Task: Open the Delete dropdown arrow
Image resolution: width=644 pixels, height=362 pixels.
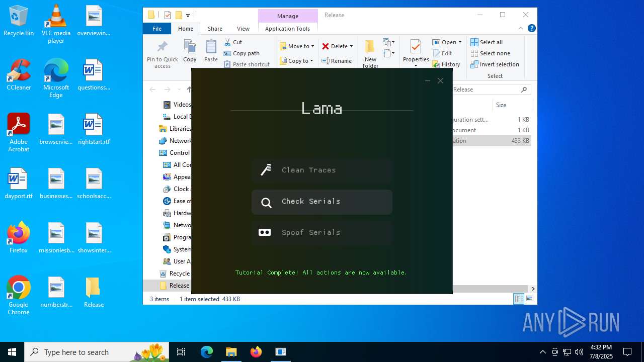Action: [x=351, y=46]
